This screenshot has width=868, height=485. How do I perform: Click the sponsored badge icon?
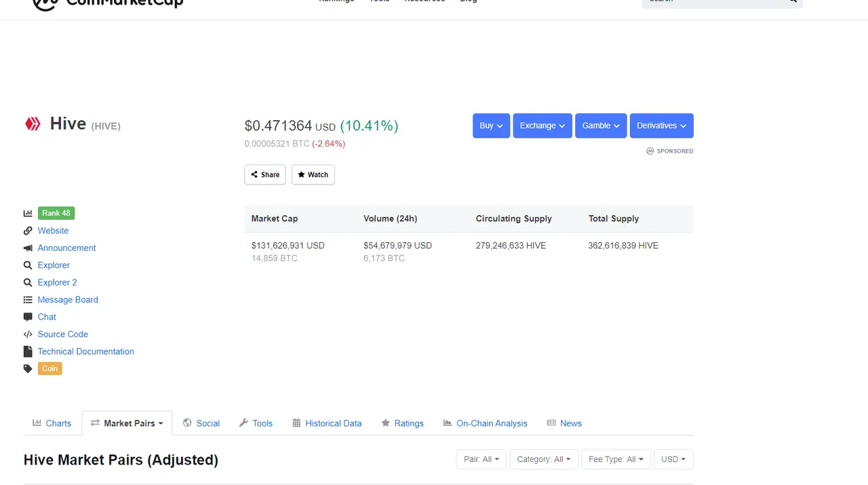pyautogui.click(x=650, y=151)
